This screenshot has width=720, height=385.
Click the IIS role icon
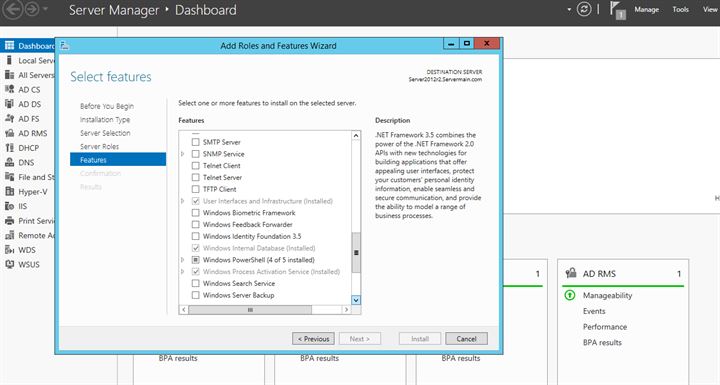pos(9,206)
